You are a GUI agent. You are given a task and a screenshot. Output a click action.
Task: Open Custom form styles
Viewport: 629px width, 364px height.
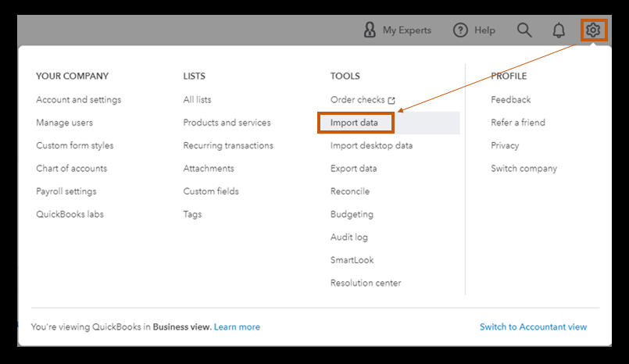(74, 145)
